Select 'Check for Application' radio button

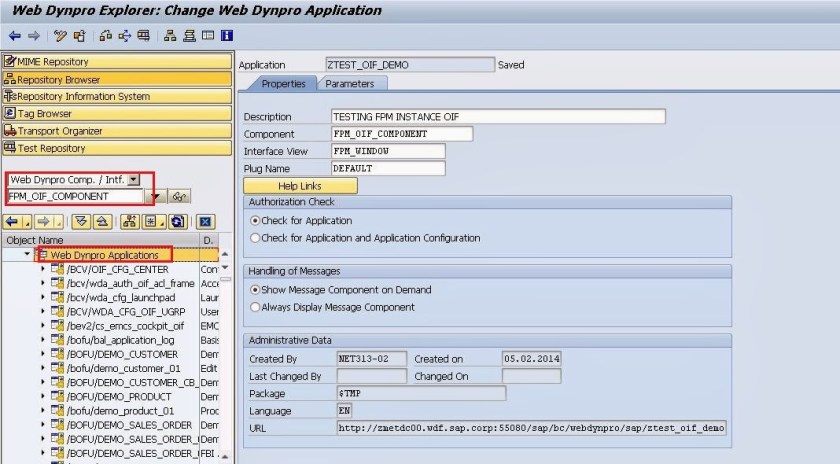coord(255,220)
